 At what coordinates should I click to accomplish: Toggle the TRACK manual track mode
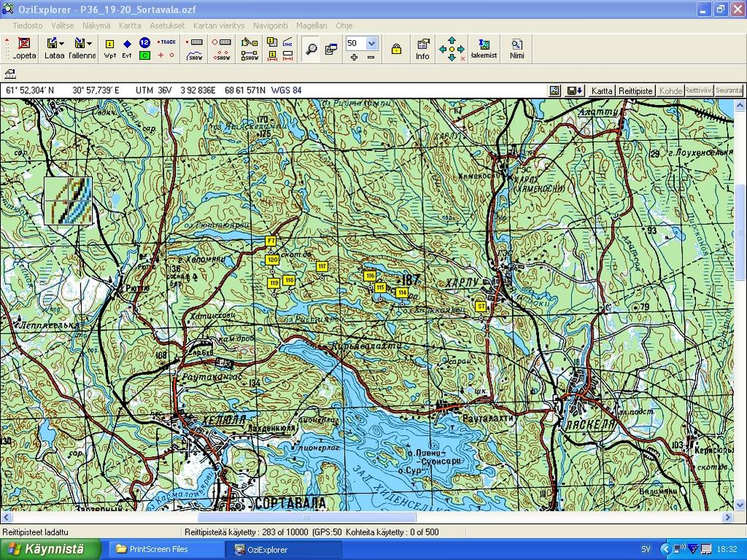click(x=167, y=42)
